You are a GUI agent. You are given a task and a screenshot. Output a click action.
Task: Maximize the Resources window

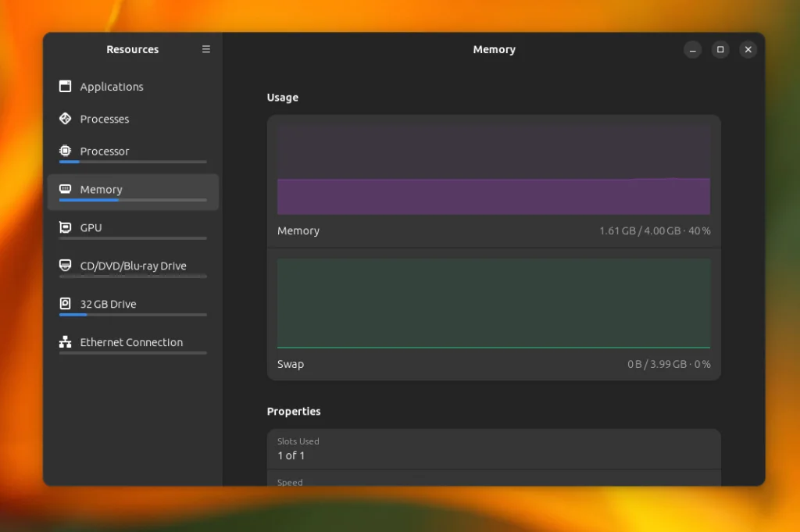[720, 49]
